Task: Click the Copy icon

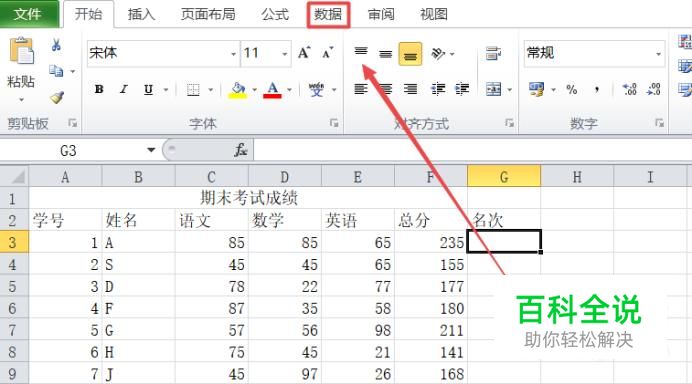Action: 56,71
